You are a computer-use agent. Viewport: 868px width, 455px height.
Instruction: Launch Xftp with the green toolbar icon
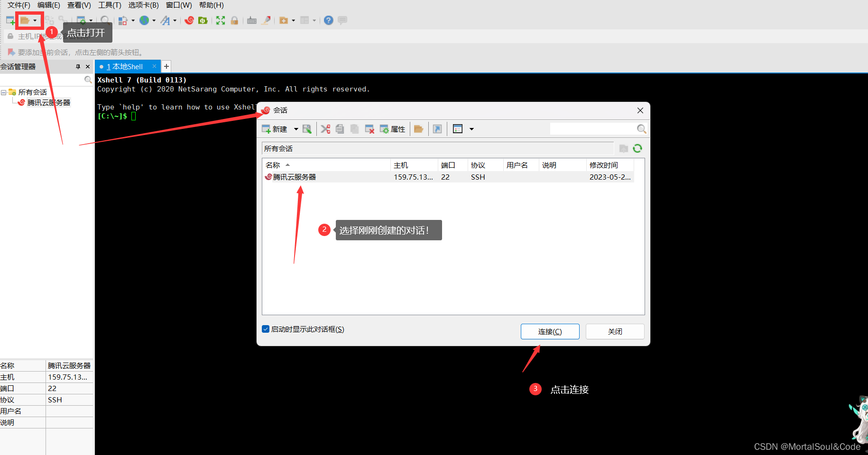[x=203, y=20]
